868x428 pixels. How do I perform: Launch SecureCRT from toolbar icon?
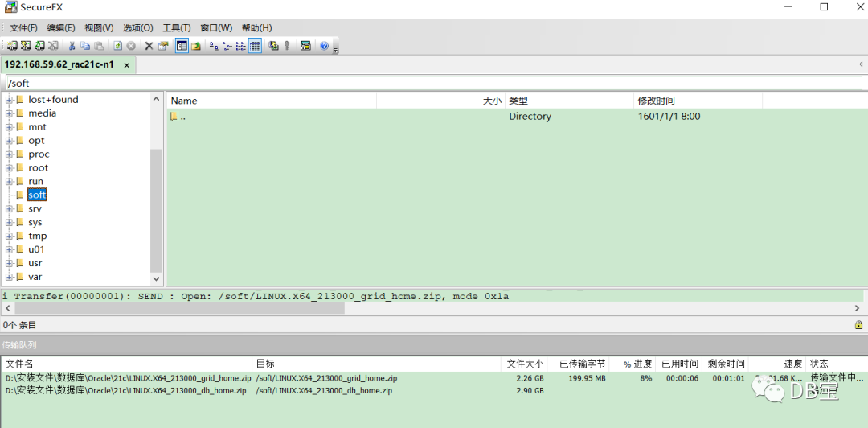tap(305, 46)
